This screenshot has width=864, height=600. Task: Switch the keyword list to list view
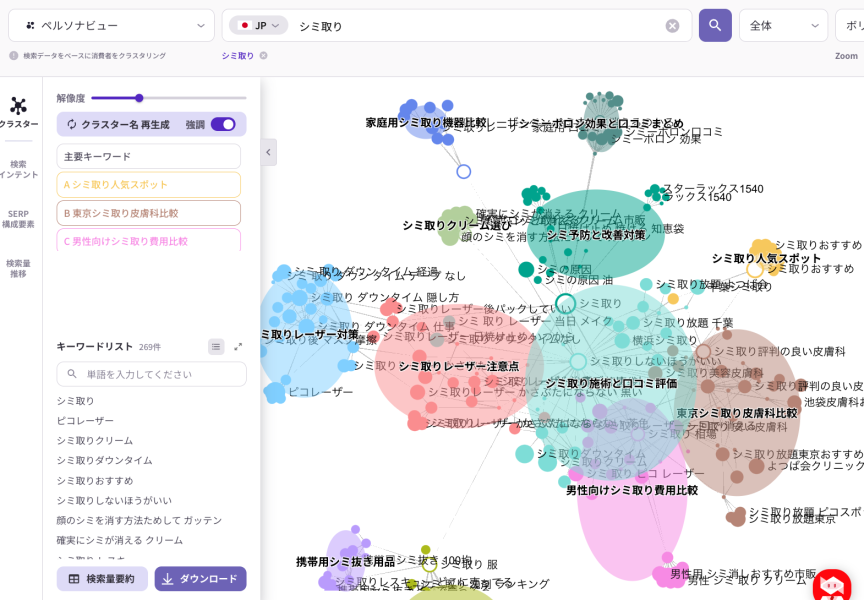(x=216, y=347)
